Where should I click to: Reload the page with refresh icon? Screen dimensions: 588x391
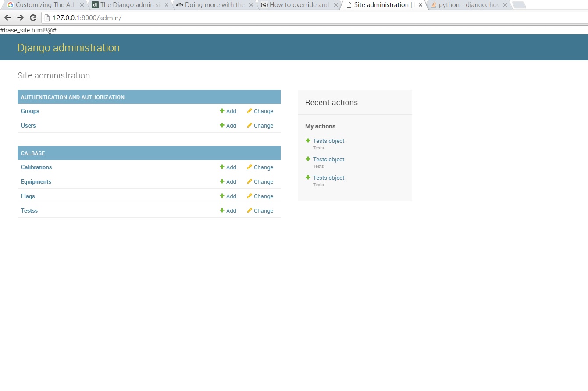(33, 18)
